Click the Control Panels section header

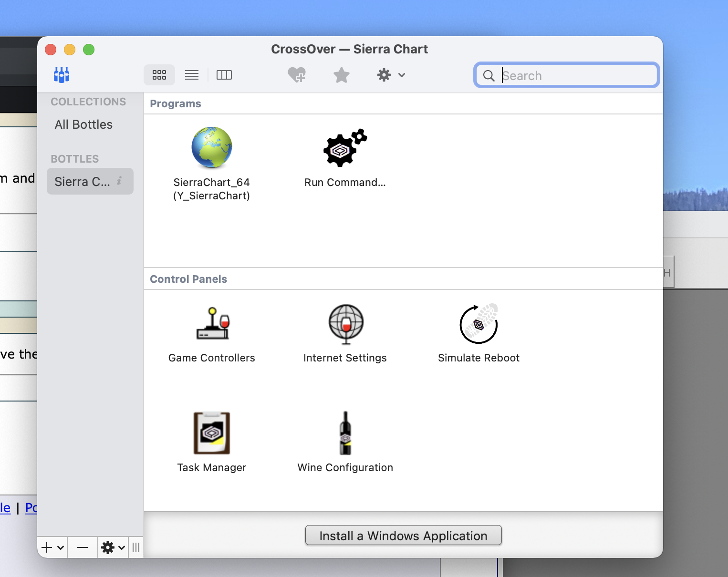(x=188, y=279)
